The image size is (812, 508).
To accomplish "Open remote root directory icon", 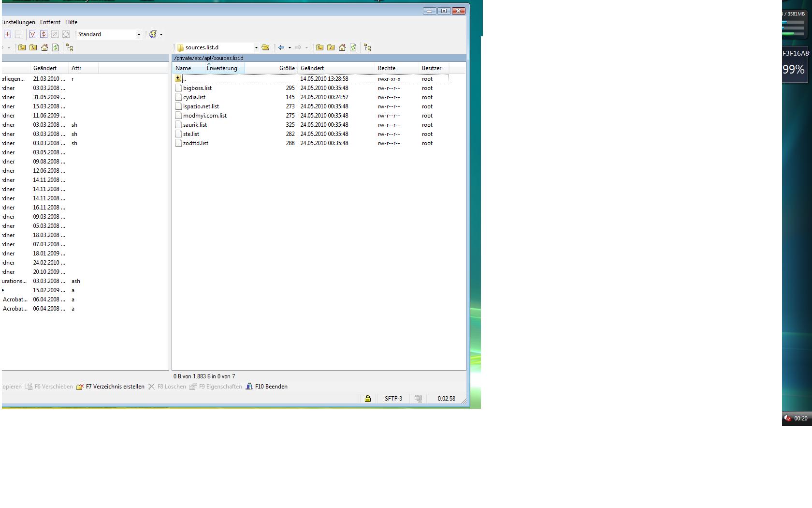I will (331, 47).
